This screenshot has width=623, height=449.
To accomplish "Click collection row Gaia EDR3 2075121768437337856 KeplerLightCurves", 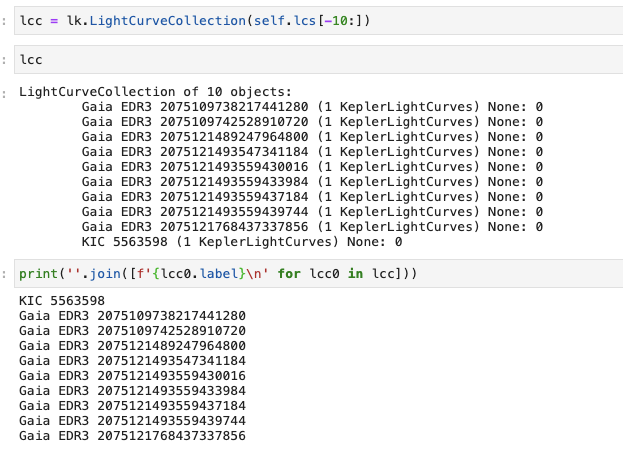I will coord(312,227).
